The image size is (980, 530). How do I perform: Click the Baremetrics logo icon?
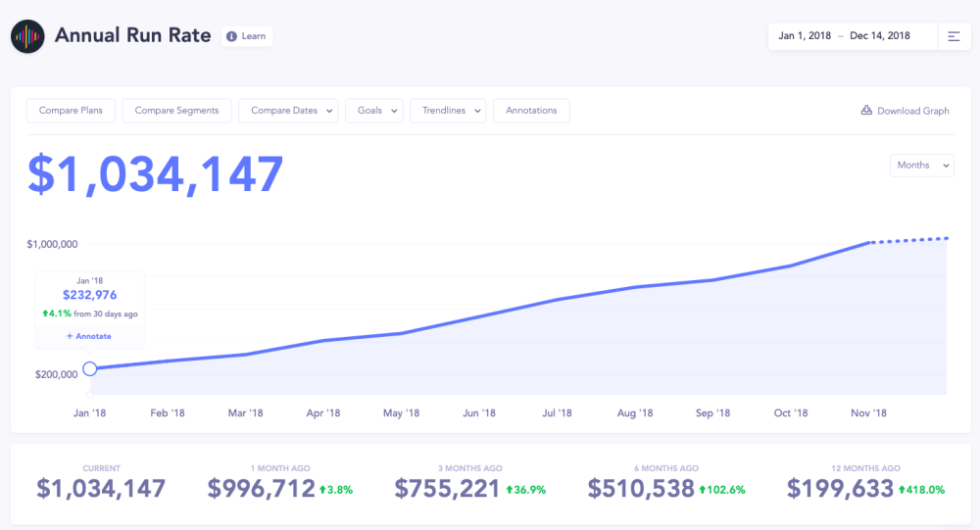tap(27, 36)
